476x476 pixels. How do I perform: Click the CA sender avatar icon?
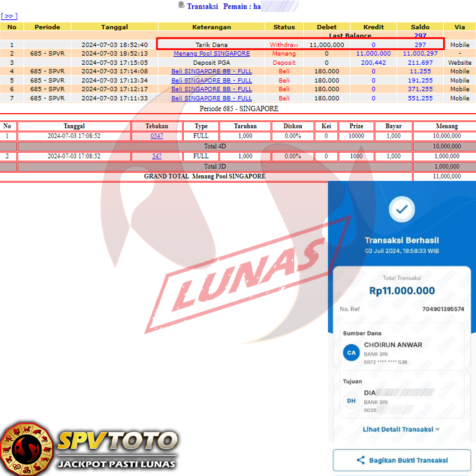point(351,353)
